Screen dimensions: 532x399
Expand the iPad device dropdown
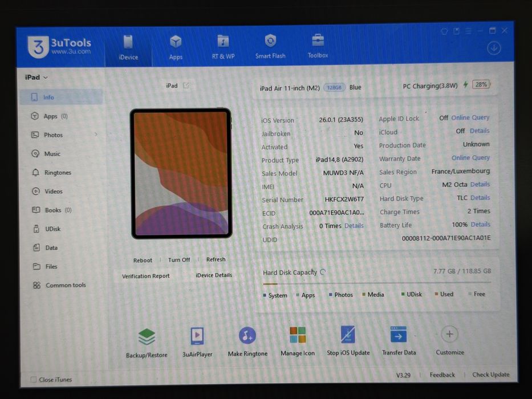(36, 78)
